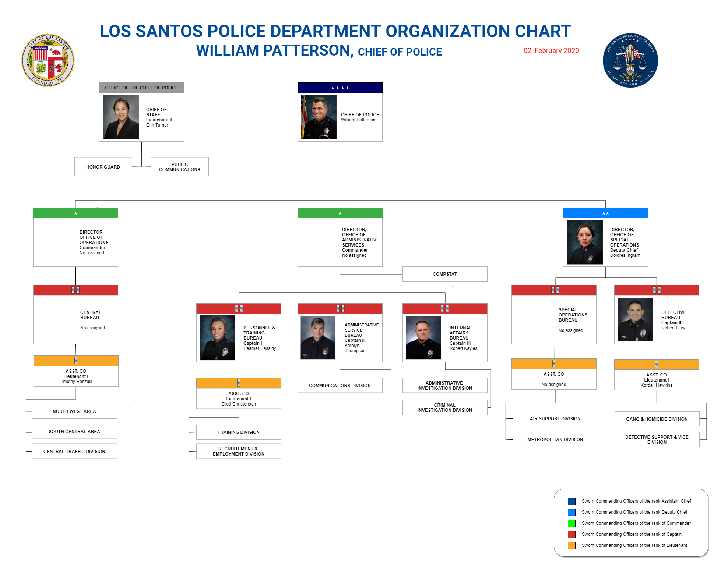Click William Patterson's portrait photo
Image resolution: width=728 pixels, height=577 pixels.
coord(319,117)
